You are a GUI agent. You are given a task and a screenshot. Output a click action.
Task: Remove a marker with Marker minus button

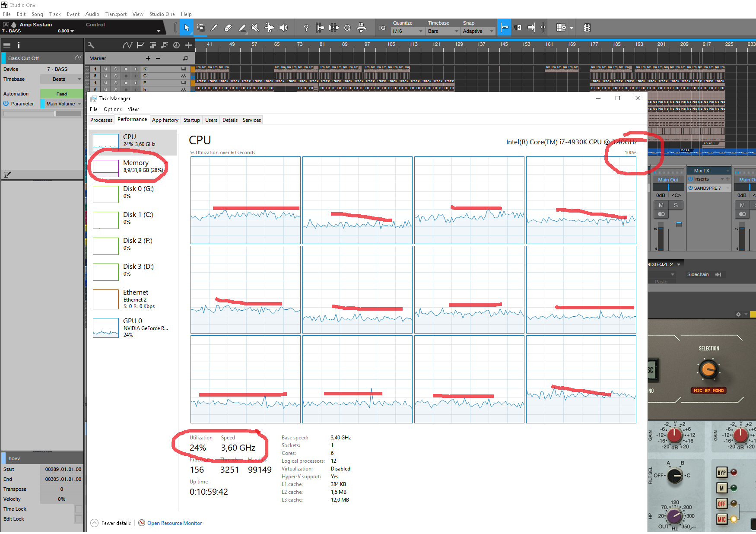(158, 58)
